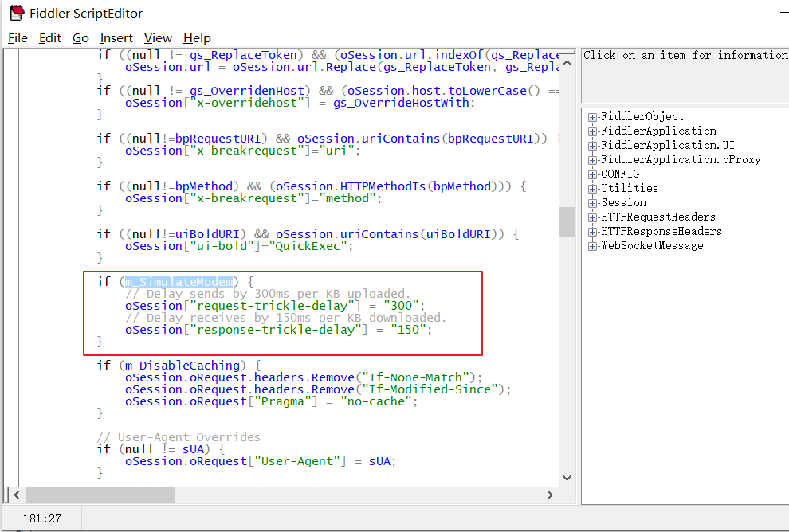
Task: Click the vertical scrollbar up arrow
Action: (x=567, y=63)
